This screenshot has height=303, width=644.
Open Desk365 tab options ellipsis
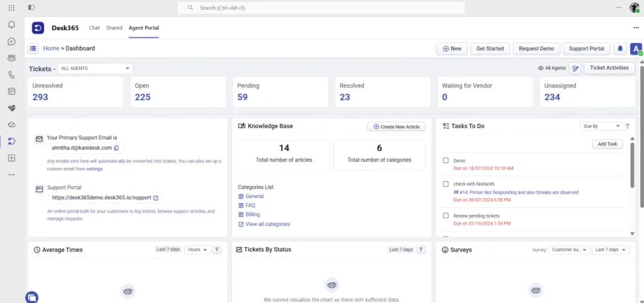636,28
